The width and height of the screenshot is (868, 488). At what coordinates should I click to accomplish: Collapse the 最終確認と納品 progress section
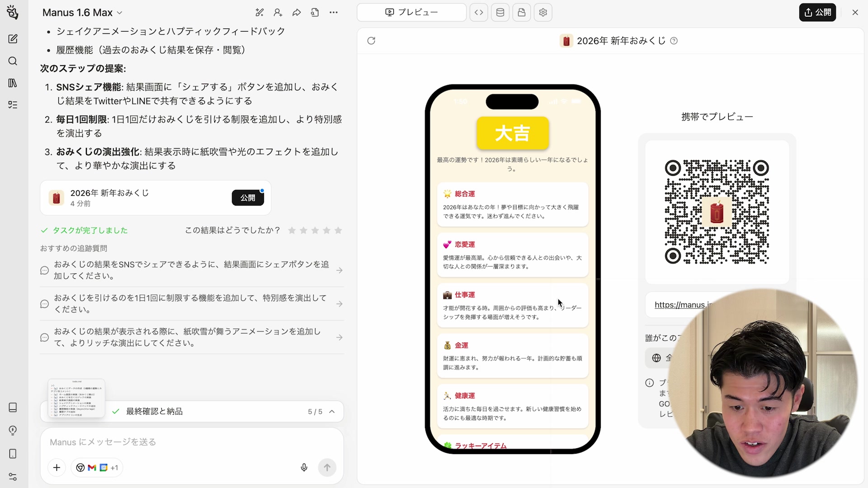[333, 412]
